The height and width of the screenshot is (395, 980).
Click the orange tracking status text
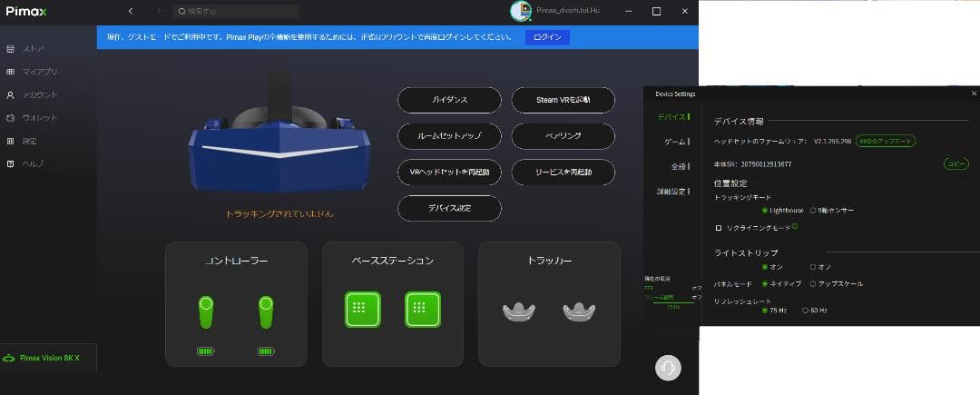click(x=279, y=213)
